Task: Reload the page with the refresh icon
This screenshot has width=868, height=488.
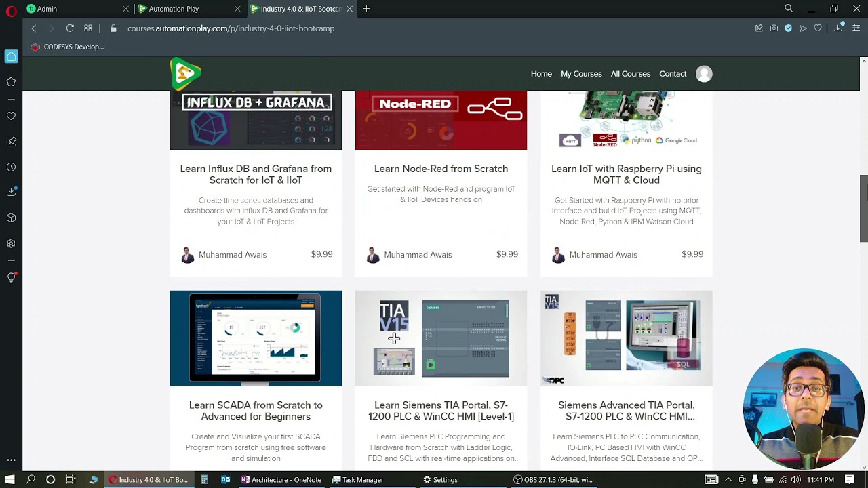Action: [x=70, y=28]
